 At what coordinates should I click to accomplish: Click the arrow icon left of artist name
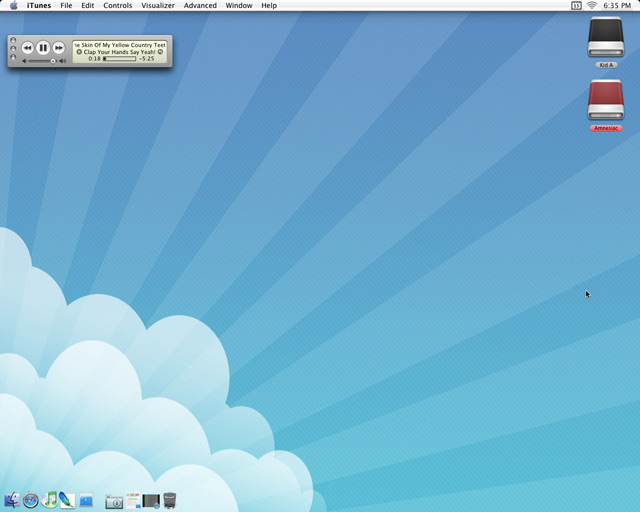[79, 52]
